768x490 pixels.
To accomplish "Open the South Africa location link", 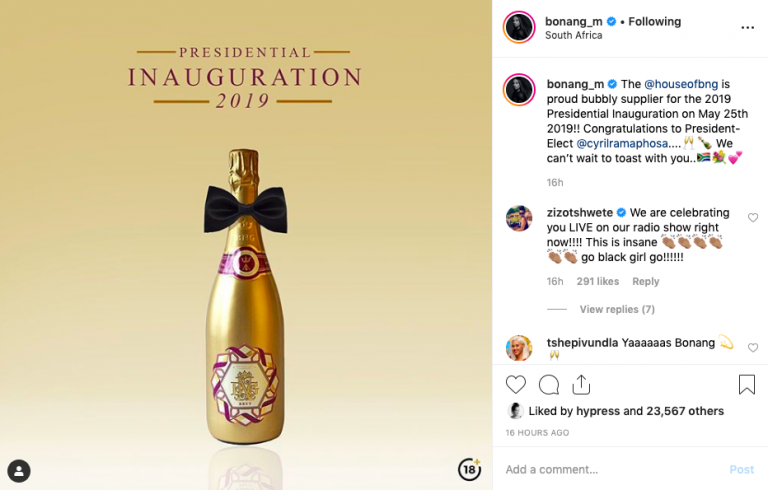I will [x=573, y=36].
